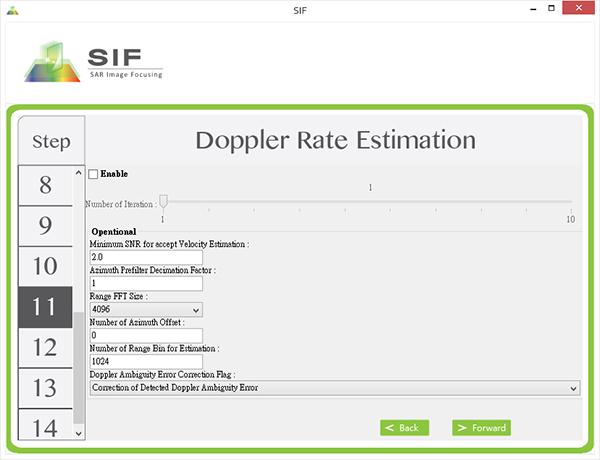
Task: Click the SIF SAR Image Focusing logo
Action: pyautogui.click(x=95, y=61)
